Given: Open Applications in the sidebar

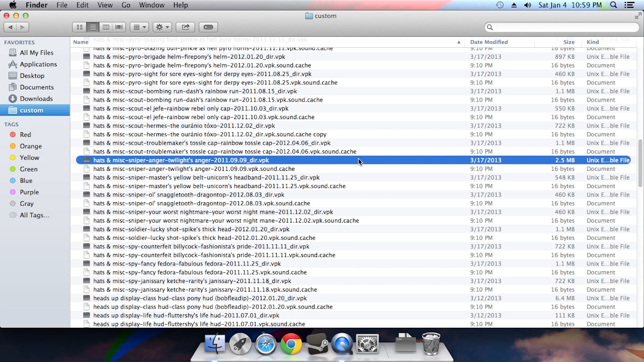Looking at the screenshot, I should point(38,64).
